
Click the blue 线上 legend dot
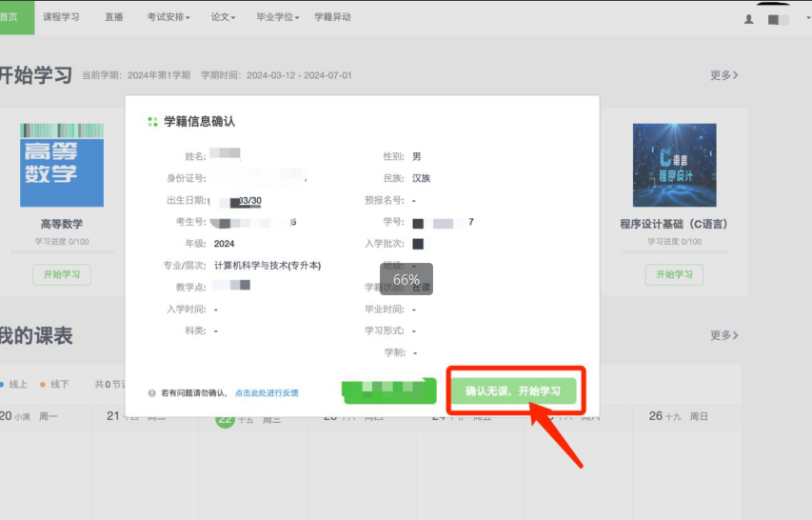point(1,385)
